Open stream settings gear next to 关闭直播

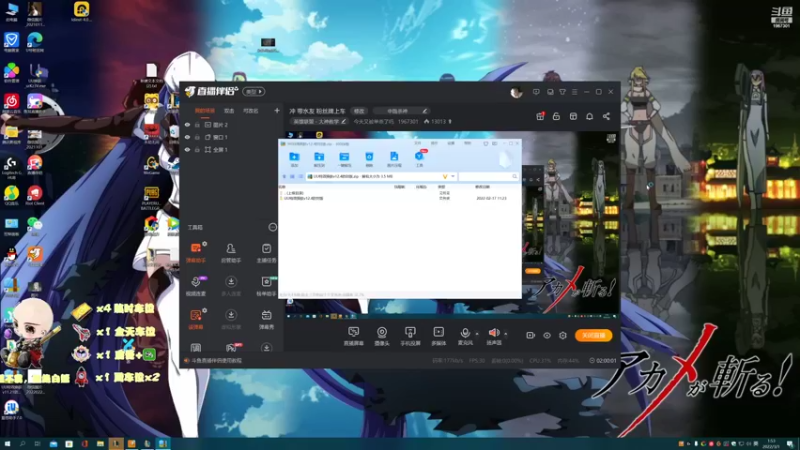pyautogui.click(x=563, y=335)
